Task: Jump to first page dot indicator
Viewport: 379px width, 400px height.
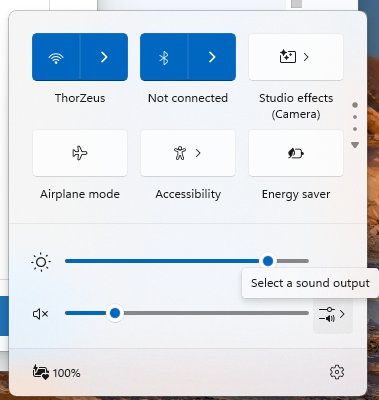Action: pyautogui.click(x=355, y=105)
